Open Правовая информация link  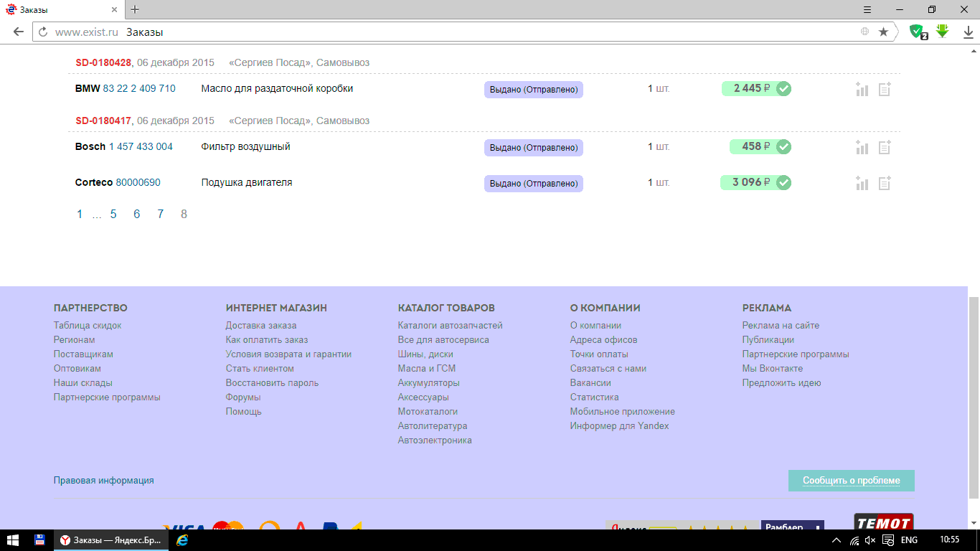pyautogui.click(x=104, y=481)
